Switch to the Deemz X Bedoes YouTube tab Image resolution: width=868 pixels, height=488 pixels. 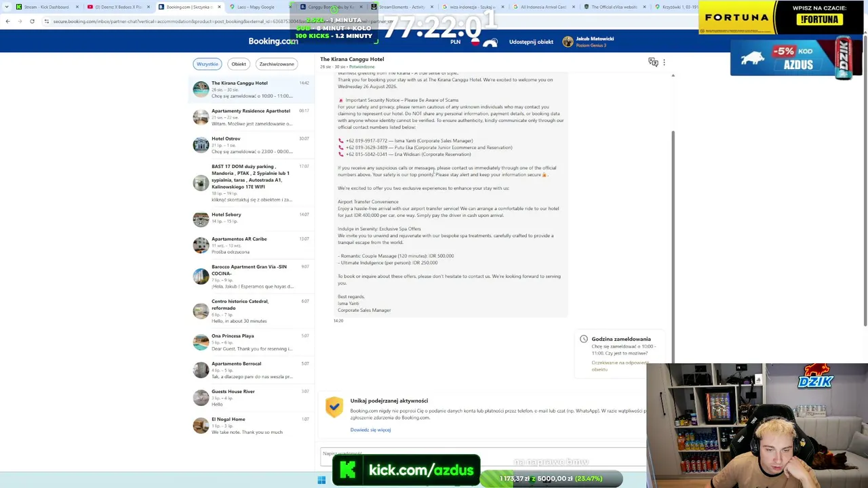click(118, 7)
